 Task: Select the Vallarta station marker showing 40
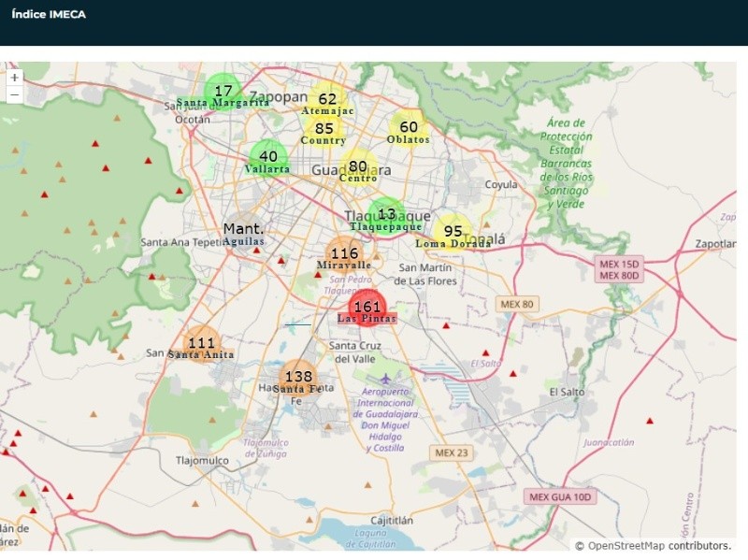pos(267,158)
